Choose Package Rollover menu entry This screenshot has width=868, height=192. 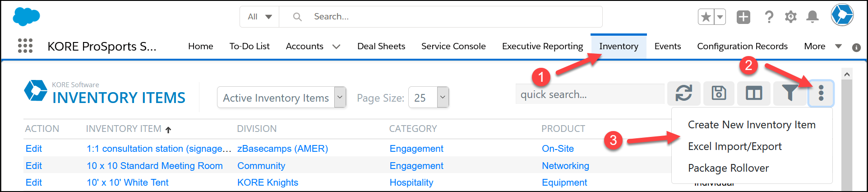728,168
